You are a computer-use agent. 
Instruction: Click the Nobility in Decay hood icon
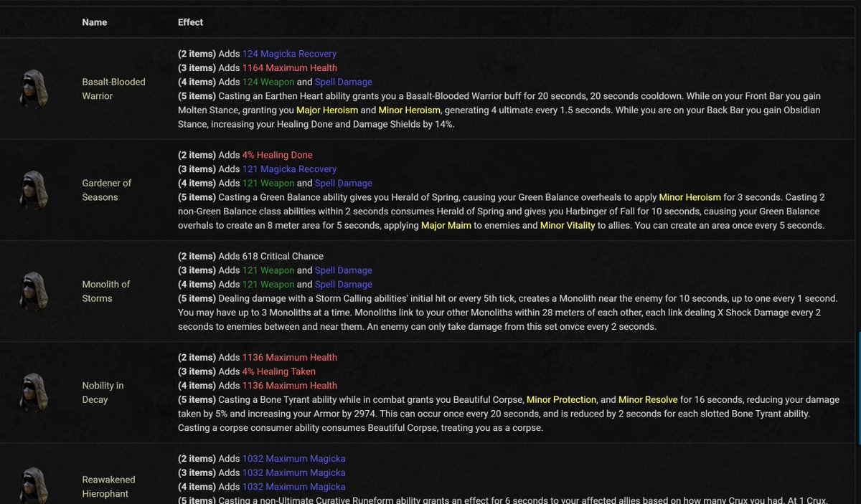34,392
